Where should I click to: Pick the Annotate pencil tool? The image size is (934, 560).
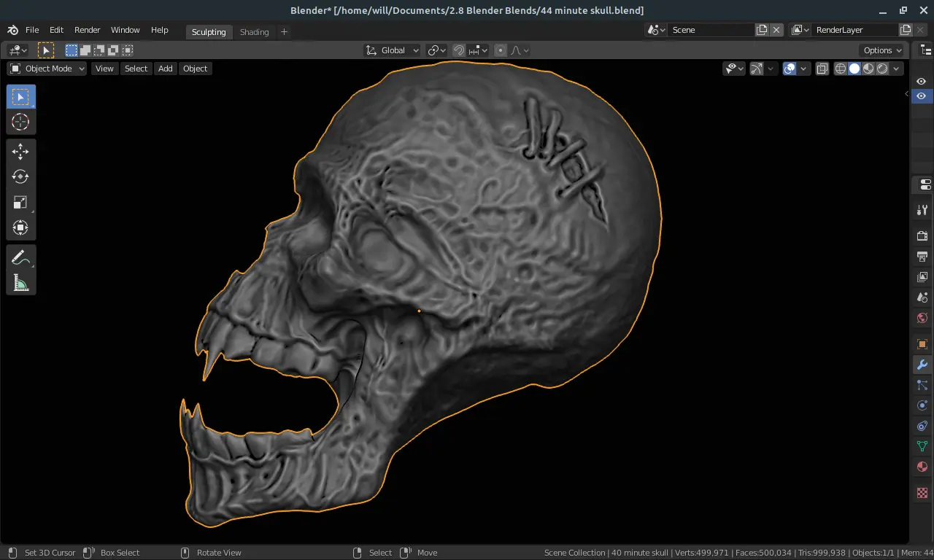click(x=20, y=257)
